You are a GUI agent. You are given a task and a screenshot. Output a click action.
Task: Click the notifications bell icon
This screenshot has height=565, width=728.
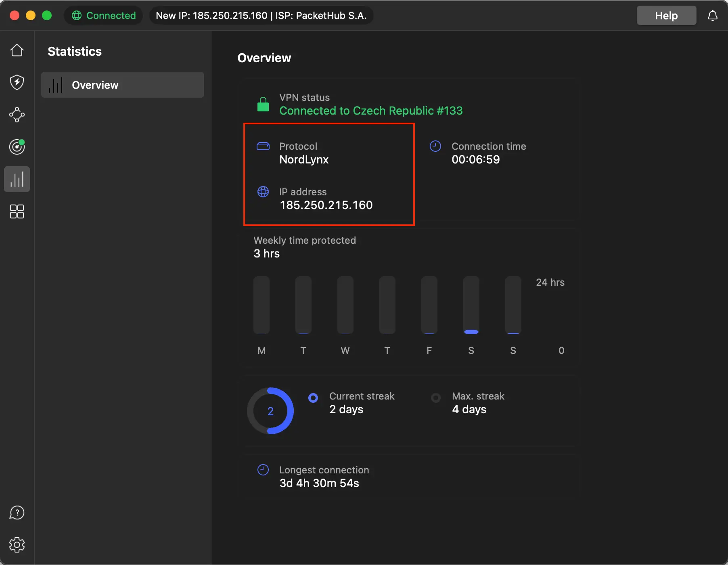713,16
